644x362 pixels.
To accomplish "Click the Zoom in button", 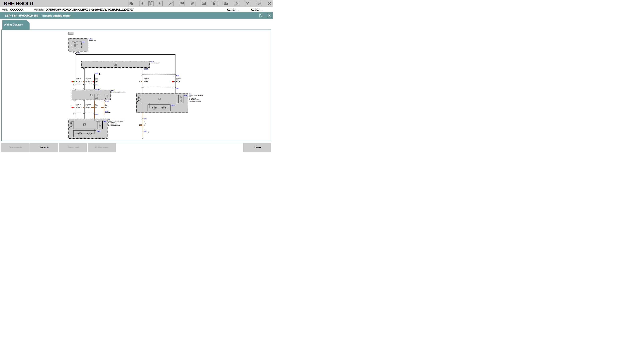I will 44,147.
